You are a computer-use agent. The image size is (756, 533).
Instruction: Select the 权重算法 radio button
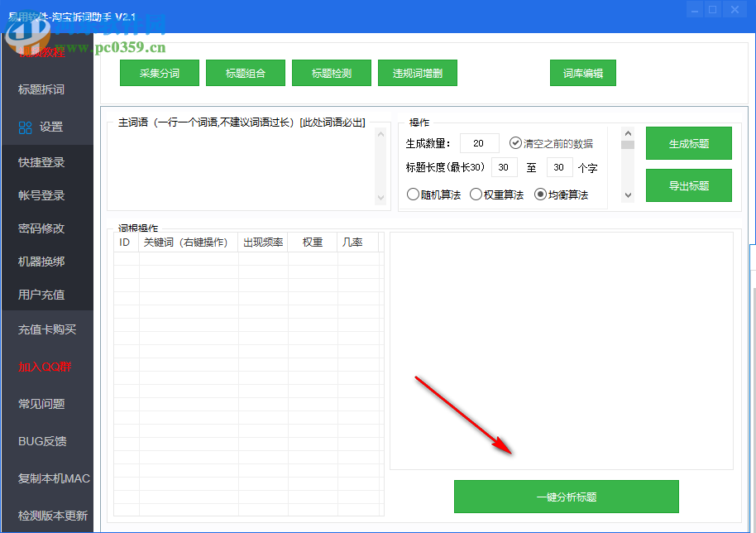coord(476,194)
